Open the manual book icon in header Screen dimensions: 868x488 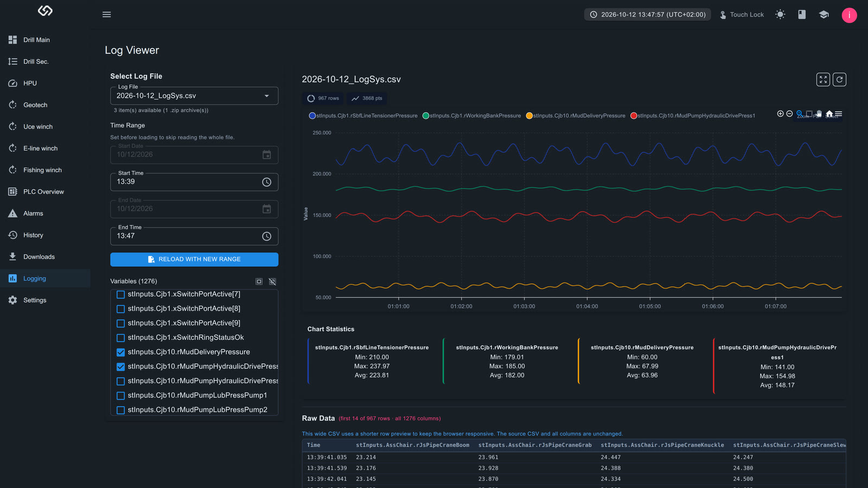coord(802,15)
